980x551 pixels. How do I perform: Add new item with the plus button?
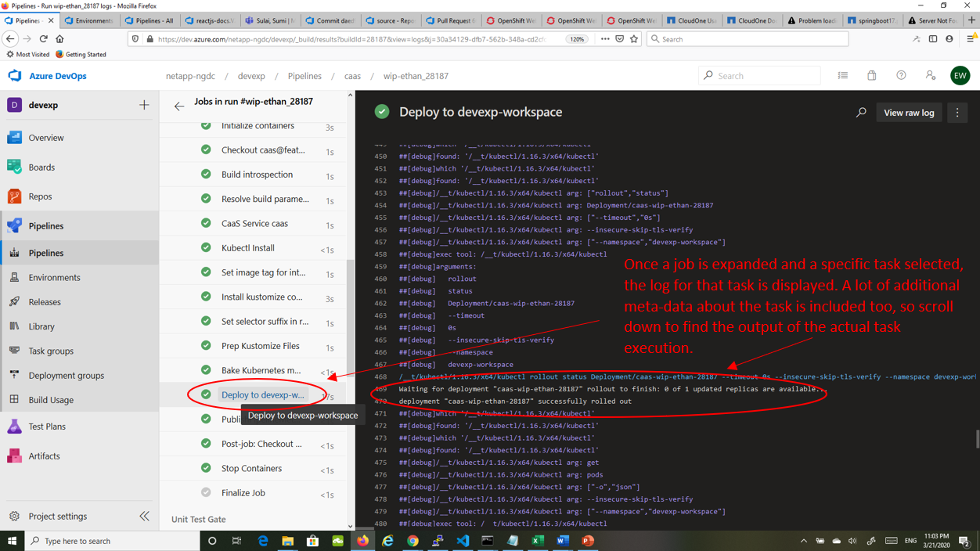(x=144, y=105)
